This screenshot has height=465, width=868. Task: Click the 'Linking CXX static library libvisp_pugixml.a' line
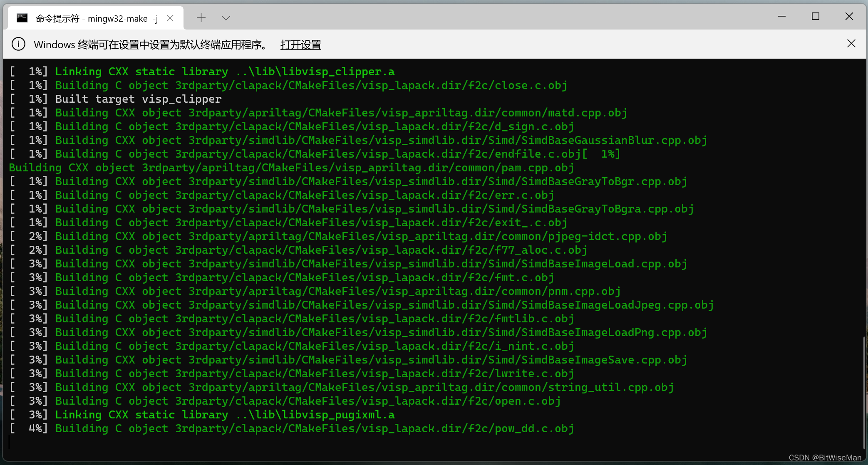point(225,415)
